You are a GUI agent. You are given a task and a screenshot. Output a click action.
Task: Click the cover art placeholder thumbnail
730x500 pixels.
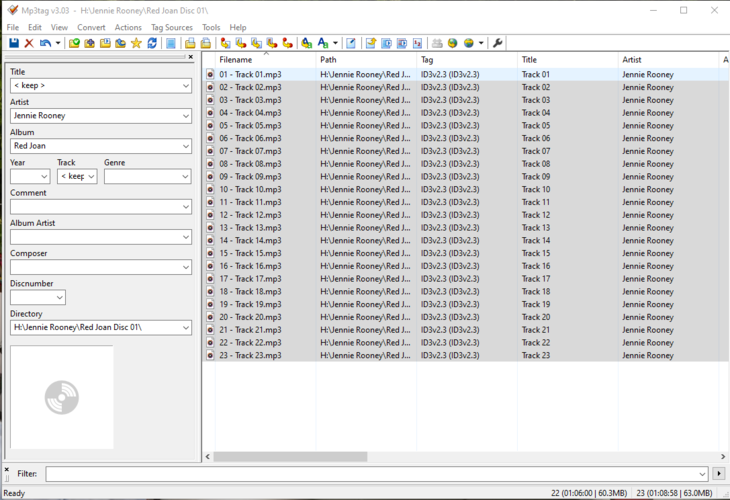click(x=62, y=397)
